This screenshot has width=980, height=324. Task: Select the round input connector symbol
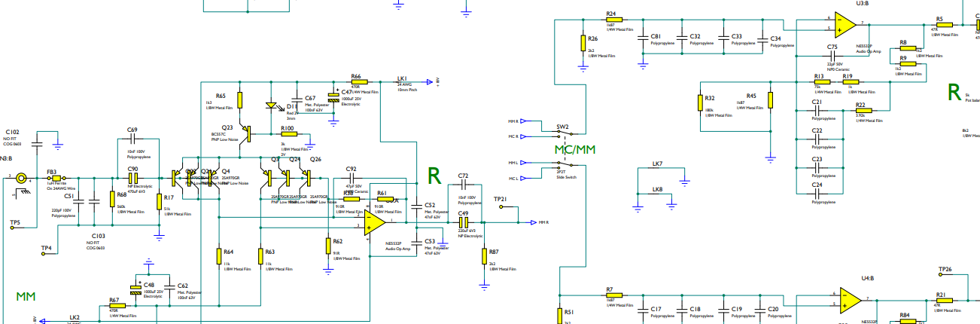tap(22, 179)
